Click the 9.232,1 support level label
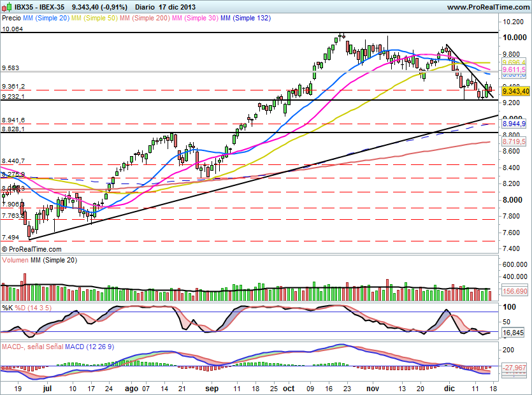The height and width of the screenshot is (395, 532). pos(13,96)
